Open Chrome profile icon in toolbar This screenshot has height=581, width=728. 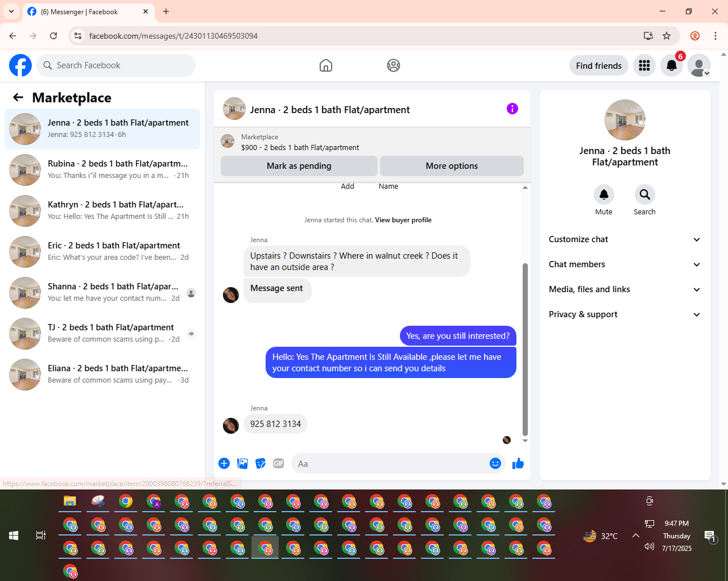tap(695, 36)
